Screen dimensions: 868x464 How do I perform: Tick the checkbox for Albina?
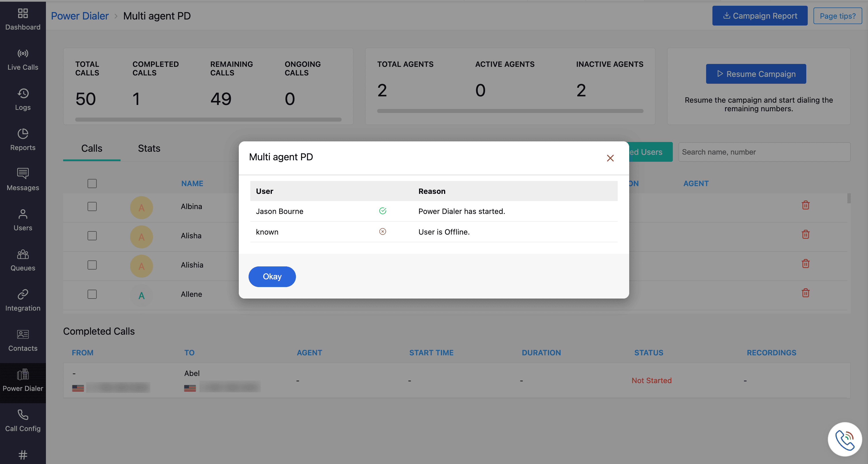(x=92, y=206)
